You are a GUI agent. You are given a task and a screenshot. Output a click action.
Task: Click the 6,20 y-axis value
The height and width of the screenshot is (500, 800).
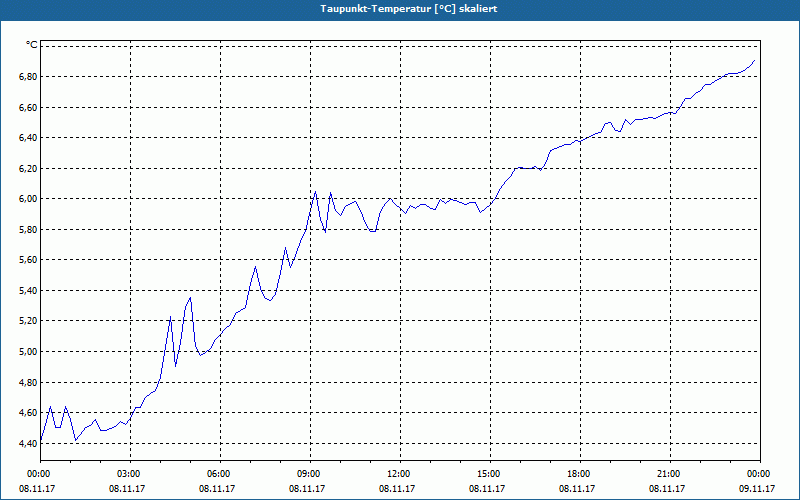tap(29, 168)
